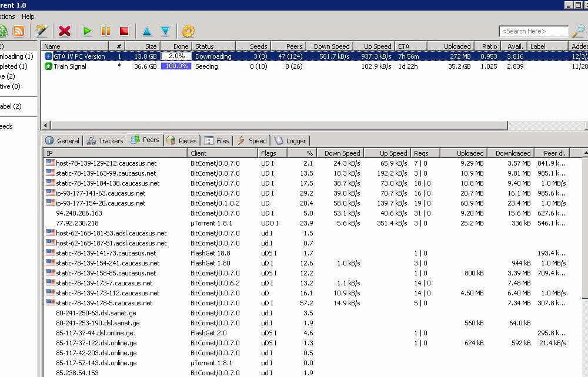Click into the Search Here field
Image resolution: width=588 pixels, height=377 pixels.
click(533, 31)
